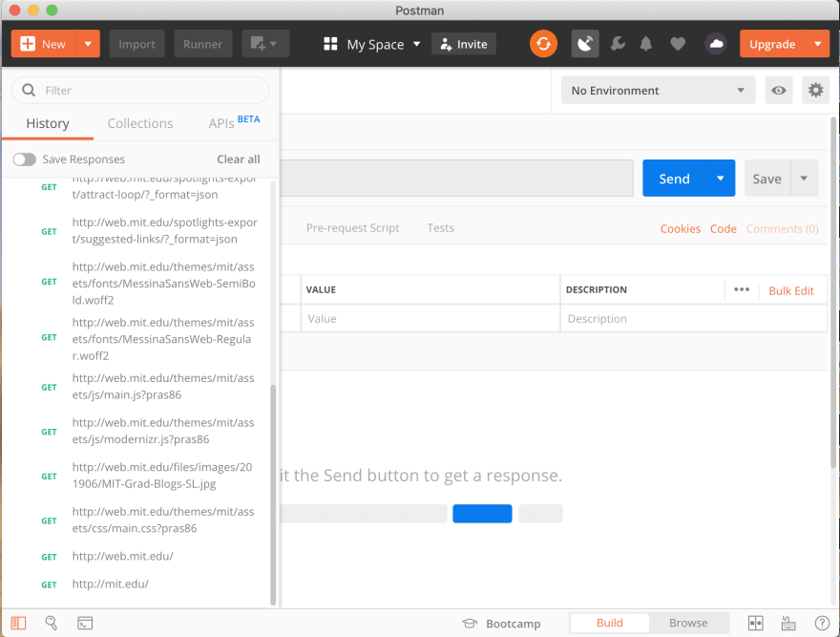Click the Value cell in params table
The width and height of the screenshot is (840, 637).
[430, 319]
